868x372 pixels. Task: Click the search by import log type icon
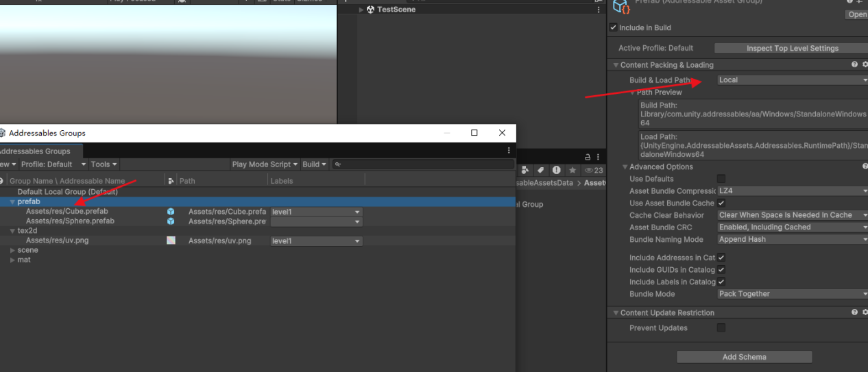[x=556, y=170]
